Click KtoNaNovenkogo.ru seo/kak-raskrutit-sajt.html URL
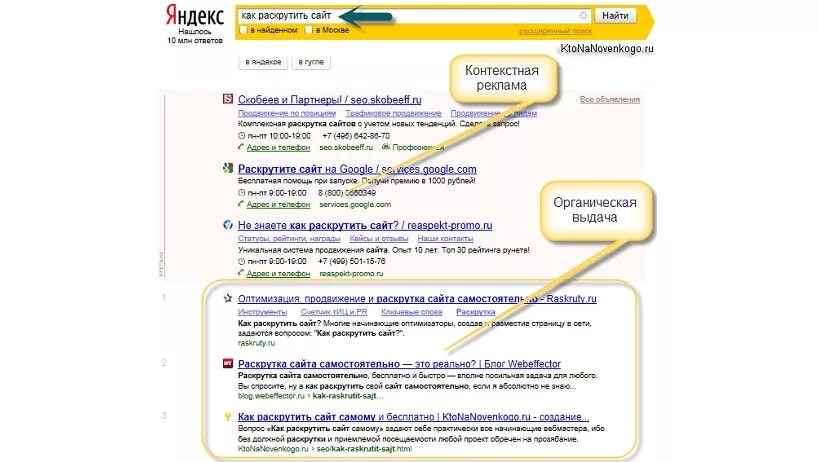Image resolution: width=818 pixels, height=462 pixels. (x=324, y=448)
